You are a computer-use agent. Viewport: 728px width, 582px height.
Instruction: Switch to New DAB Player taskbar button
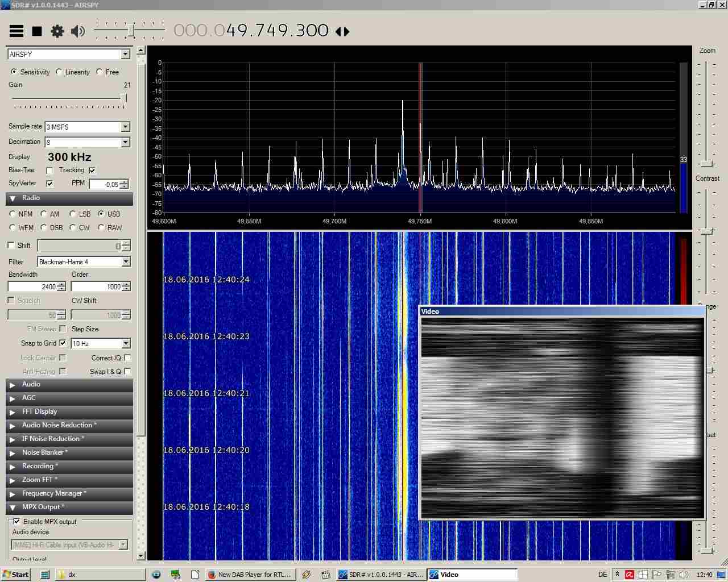point(250,575)
